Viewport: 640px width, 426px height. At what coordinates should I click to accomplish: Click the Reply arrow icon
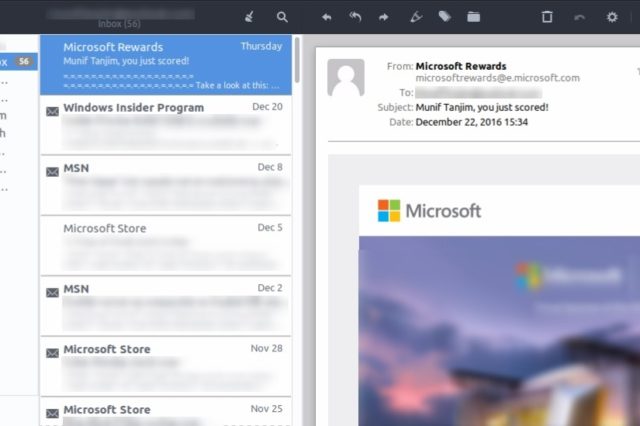click(x=327, y=17)
